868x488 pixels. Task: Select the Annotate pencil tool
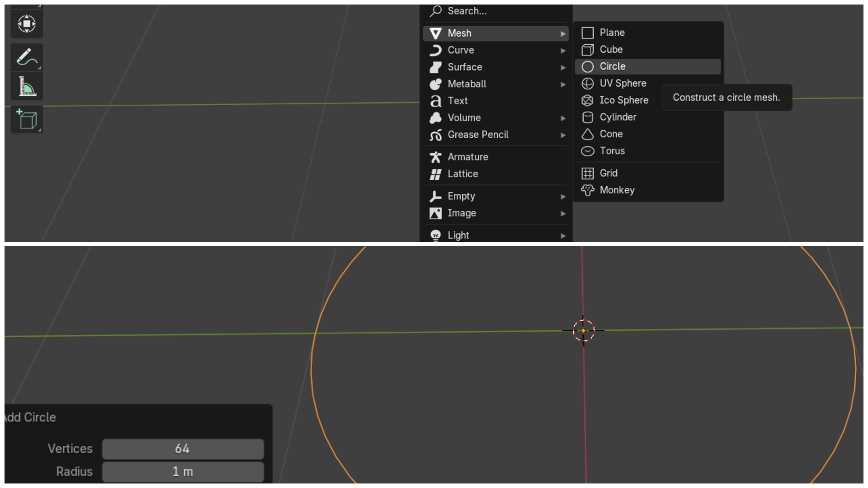pyautogui.click(x=27, y=57)
